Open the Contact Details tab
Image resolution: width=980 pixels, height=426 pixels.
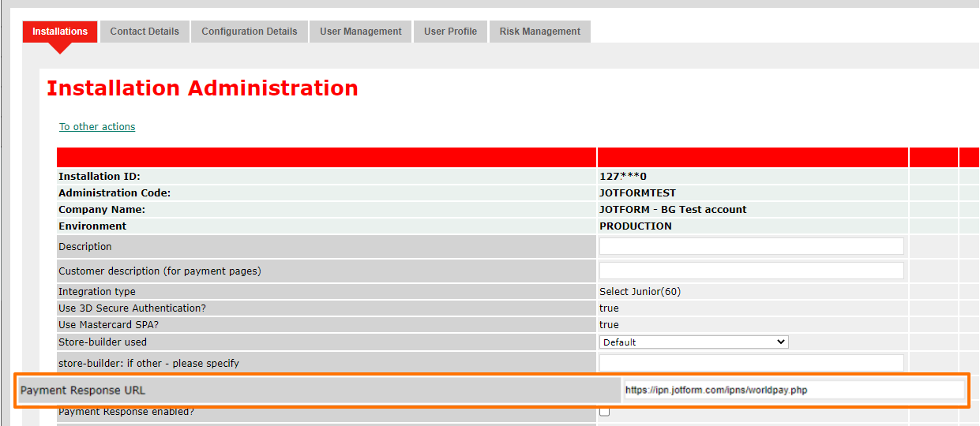(x=145, y=32)
